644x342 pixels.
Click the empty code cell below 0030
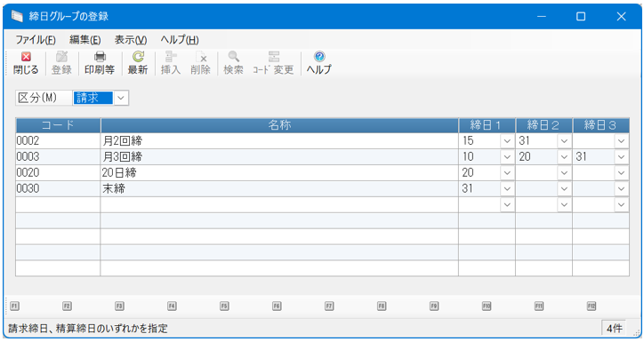58,205
